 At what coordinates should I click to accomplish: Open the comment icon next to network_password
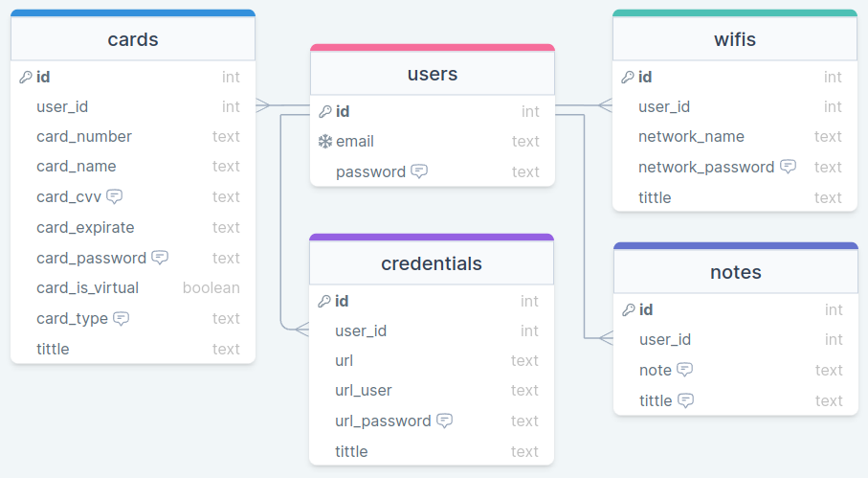pyautogui.click(x=788, y=166)
